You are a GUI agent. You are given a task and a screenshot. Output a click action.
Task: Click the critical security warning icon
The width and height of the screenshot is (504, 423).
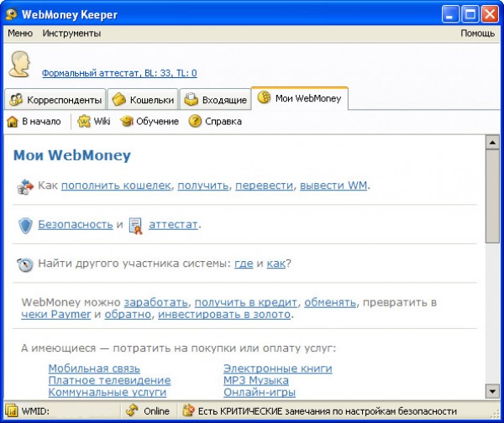(x=188, y=412)
